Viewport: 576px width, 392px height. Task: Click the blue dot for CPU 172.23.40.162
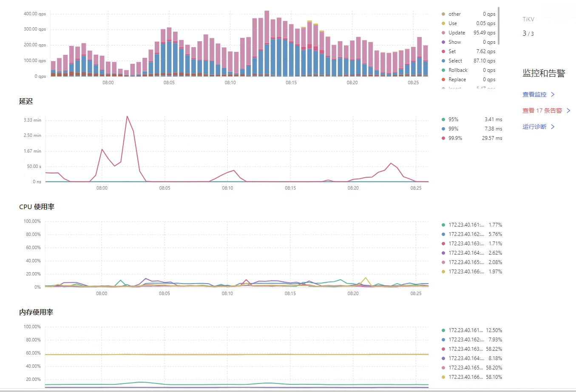[x=443, y=234]
